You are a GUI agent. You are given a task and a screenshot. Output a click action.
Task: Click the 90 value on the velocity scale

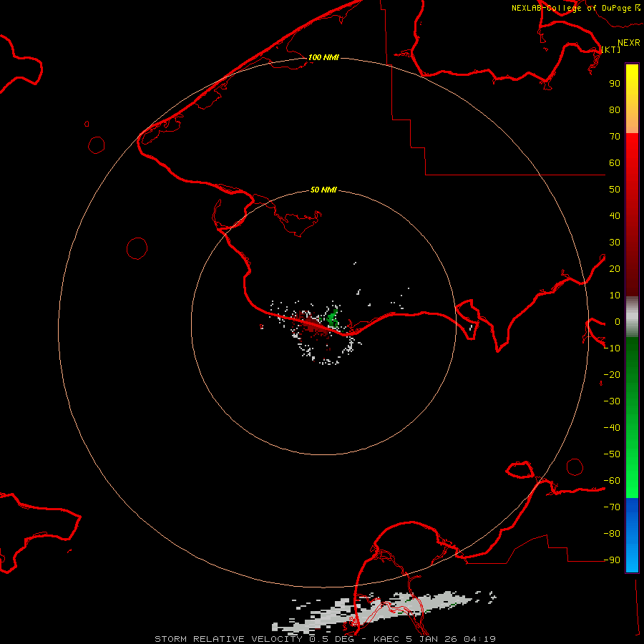coord(615,84)
